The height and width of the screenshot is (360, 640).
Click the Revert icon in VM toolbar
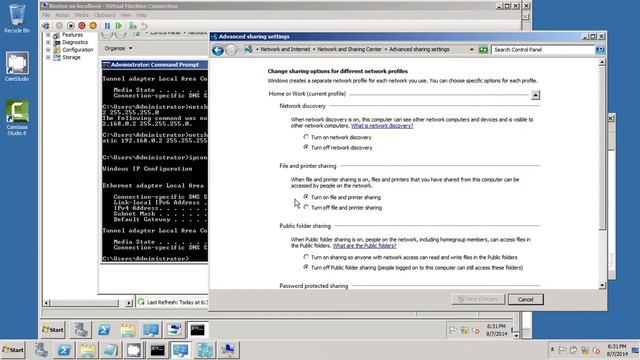click(x=144, y=25)
